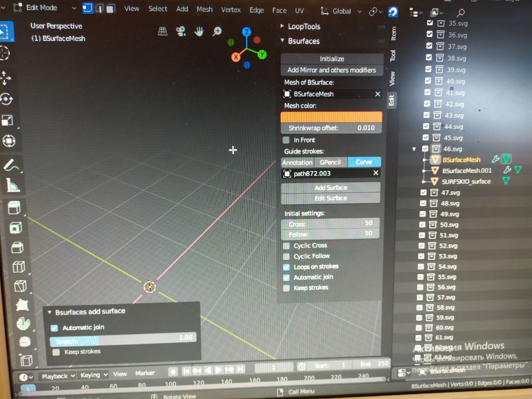
Task: Click the Shrinkwrap offset field
Action: coord(331,128)
